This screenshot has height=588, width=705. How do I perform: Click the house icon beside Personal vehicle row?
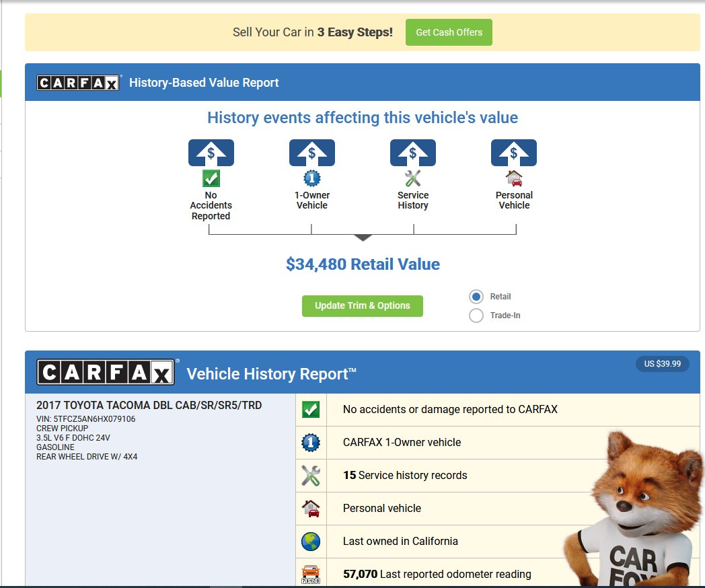click(x=311, y=509)
